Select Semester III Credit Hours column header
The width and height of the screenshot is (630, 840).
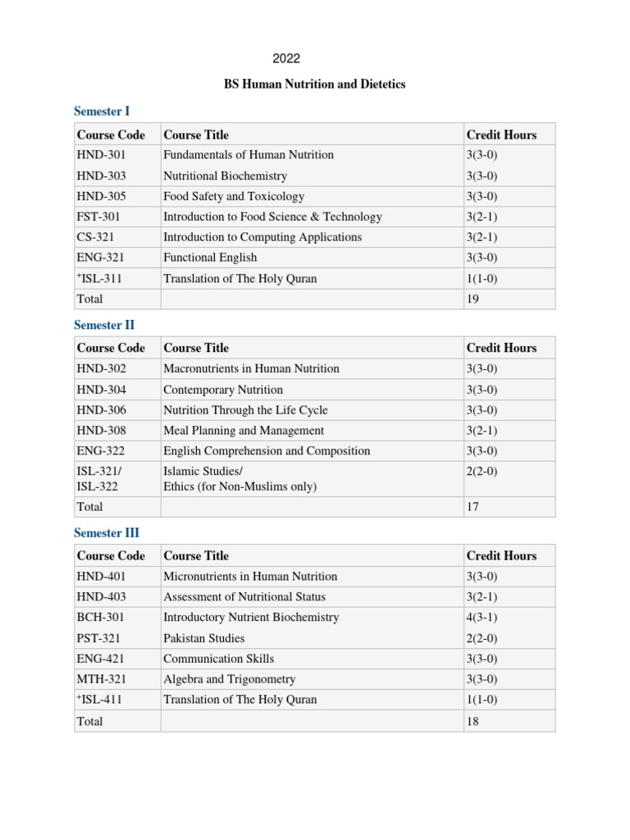point(501,556)
